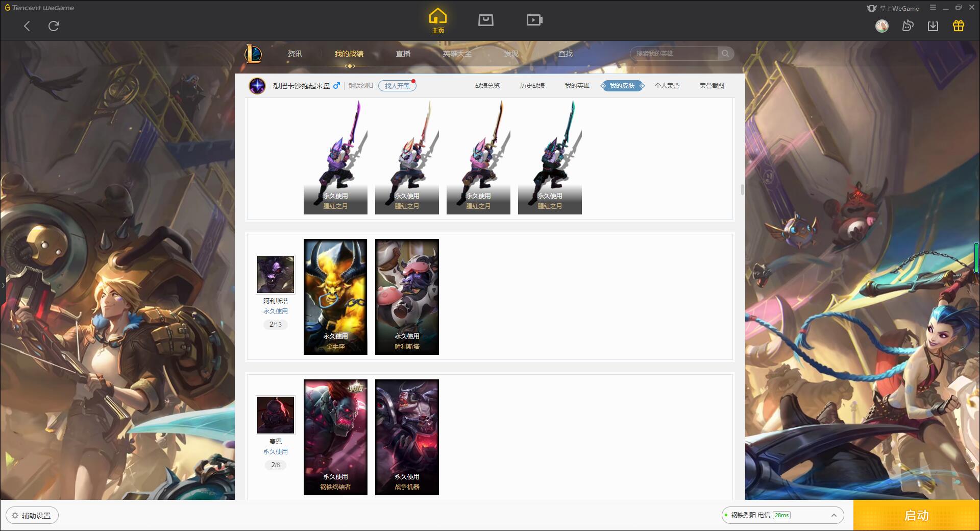Image resolution: width=980 pixels, height=531 pixels.
Task: Click the skin list scrollbar thumb
Action: (x=742, y=190)
